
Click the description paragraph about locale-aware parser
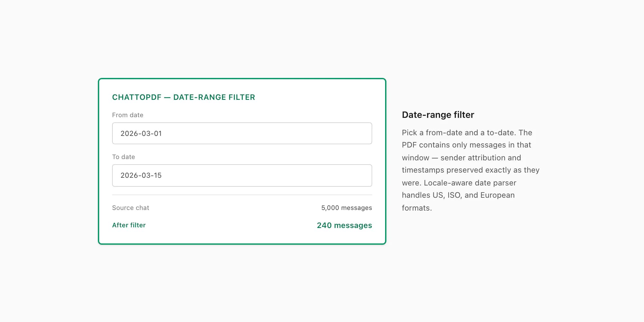pyautogui.click(x=470, y=170)
